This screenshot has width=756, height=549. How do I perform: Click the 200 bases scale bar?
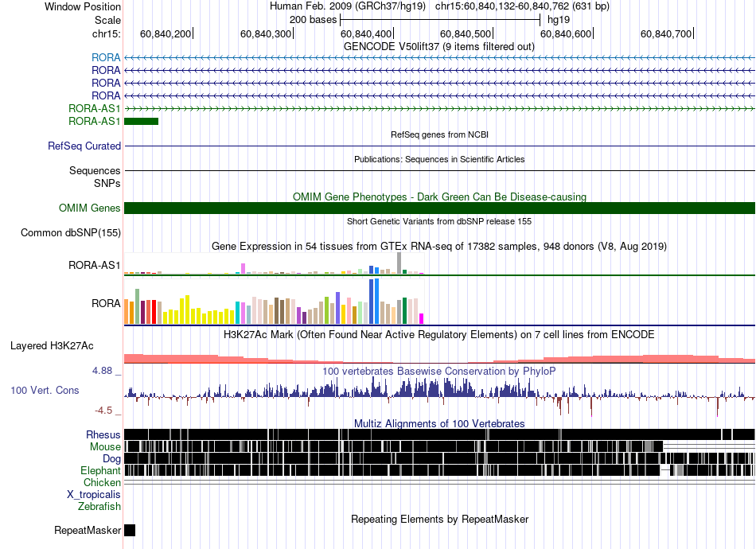coord(440,20)
